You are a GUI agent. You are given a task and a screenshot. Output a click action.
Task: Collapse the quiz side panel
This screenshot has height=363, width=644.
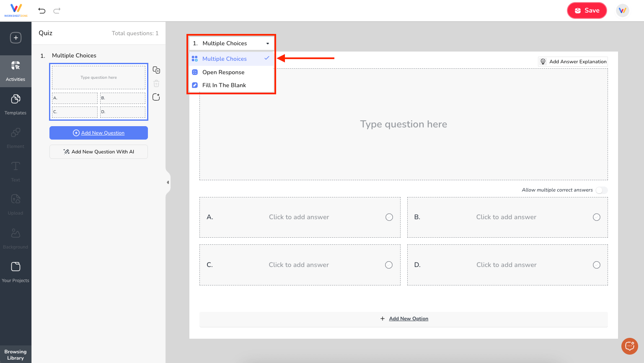coord(168,182)
